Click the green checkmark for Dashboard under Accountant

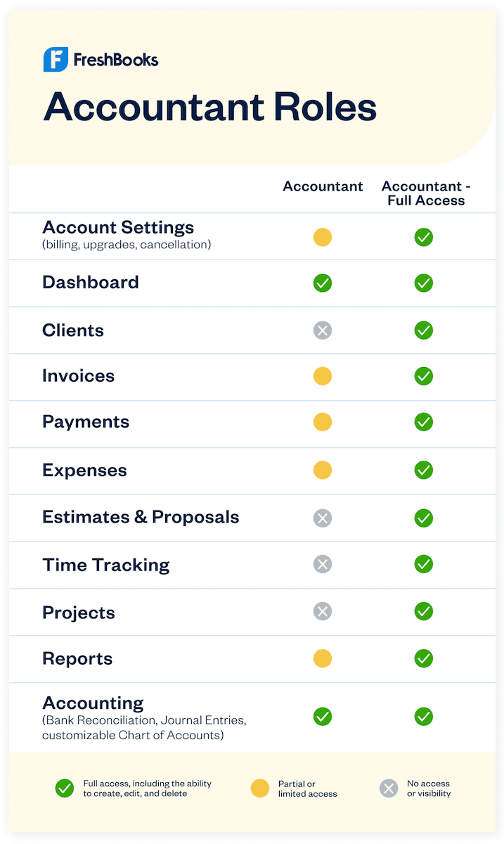click(x=323, y=283)
